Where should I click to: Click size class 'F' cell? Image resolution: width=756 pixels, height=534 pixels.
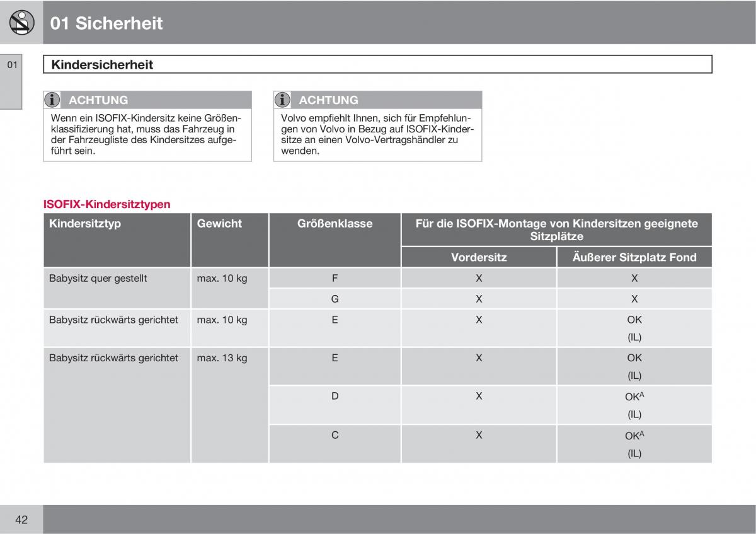pyautogui.click(x=335, y=278)
